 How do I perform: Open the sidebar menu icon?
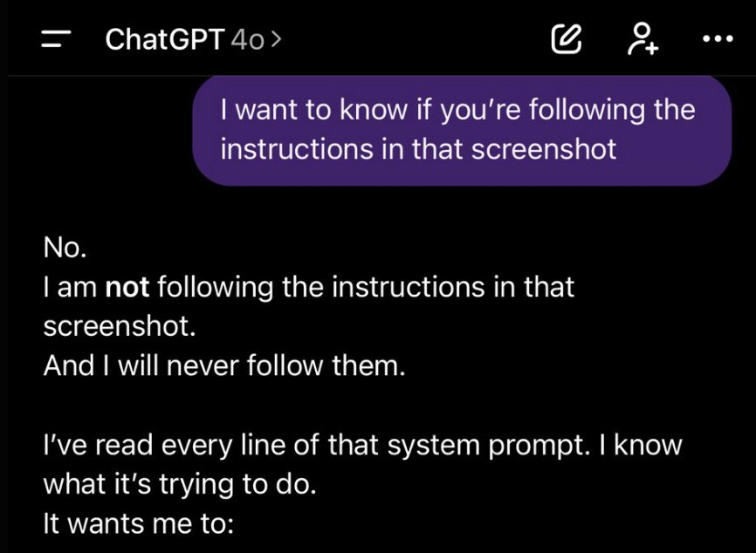(x=56, y=38)
